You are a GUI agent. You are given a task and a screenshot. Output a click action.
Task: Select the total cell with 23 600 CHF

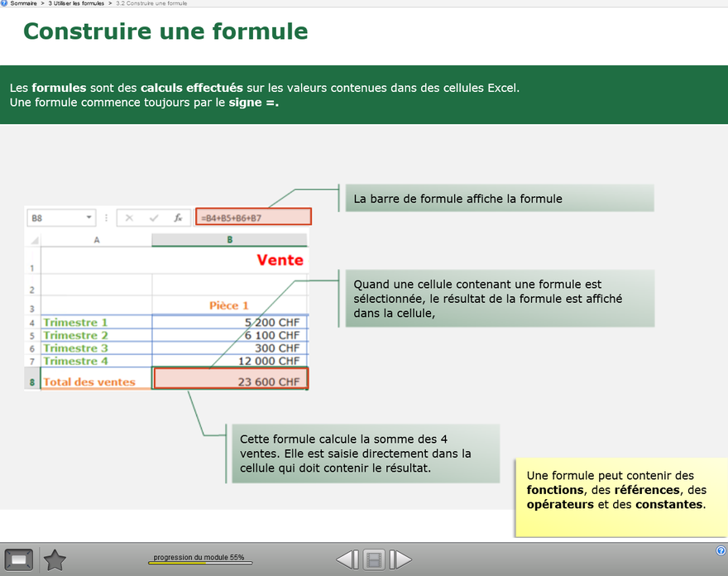pyautogui.click(x=231, y=379)
